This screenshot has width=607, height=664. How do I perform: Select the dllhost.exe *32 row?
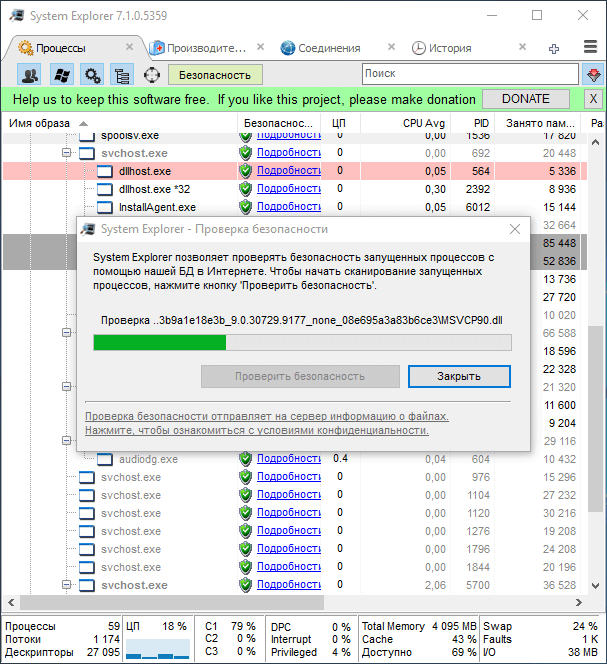tap(295, 189)
